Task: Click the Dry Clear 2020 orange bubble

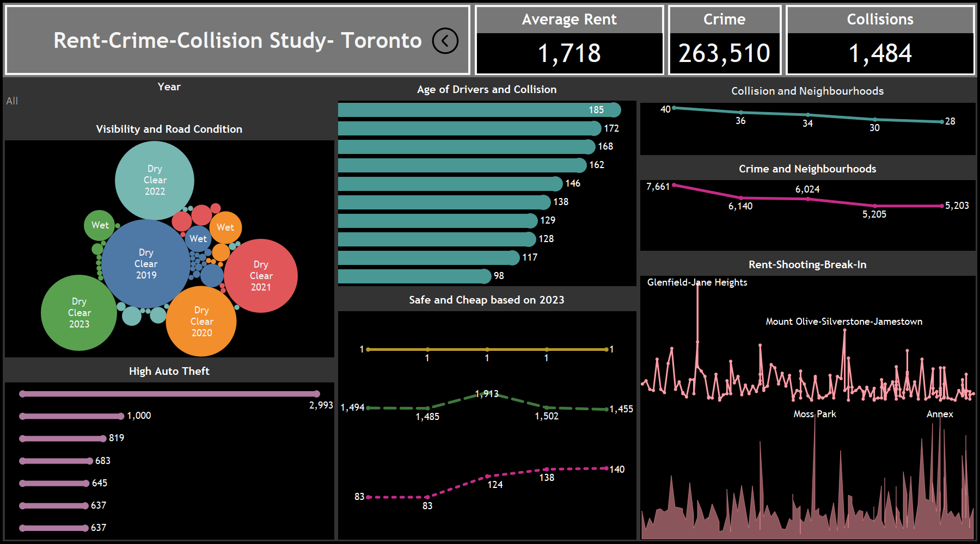Action: [201, 322]
